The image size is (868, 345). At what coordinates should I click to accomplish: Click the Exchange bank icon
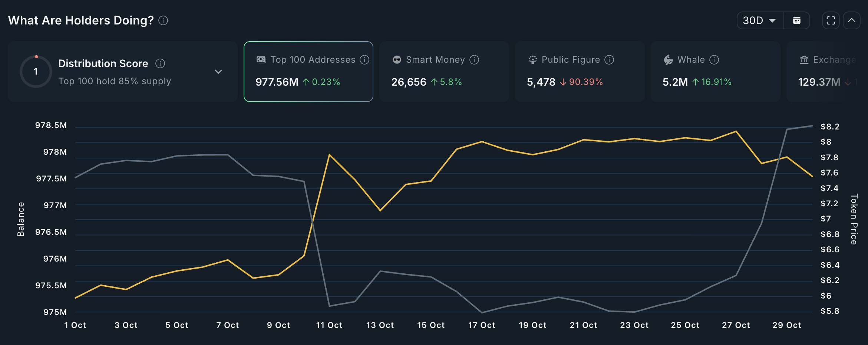click(x=803, y=59)
